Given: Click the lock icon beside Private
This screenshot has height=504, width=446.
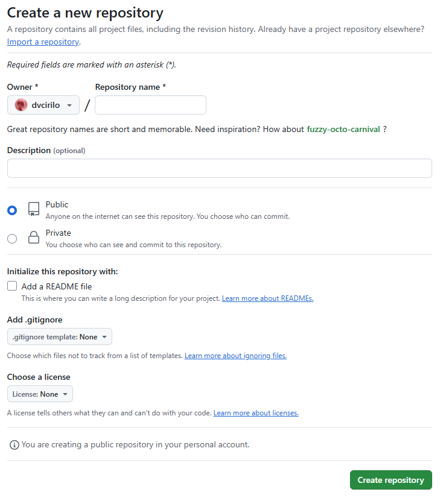Looking at the screenshot, I should coord(34,238).
